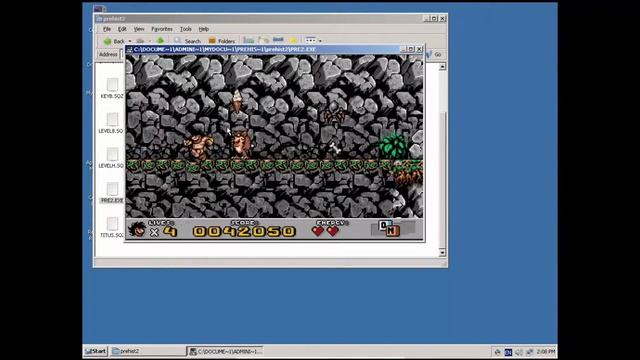Click the ice cream cone pickup in game
The height and width of the screenshot is (360, 640).
point(238,102)
